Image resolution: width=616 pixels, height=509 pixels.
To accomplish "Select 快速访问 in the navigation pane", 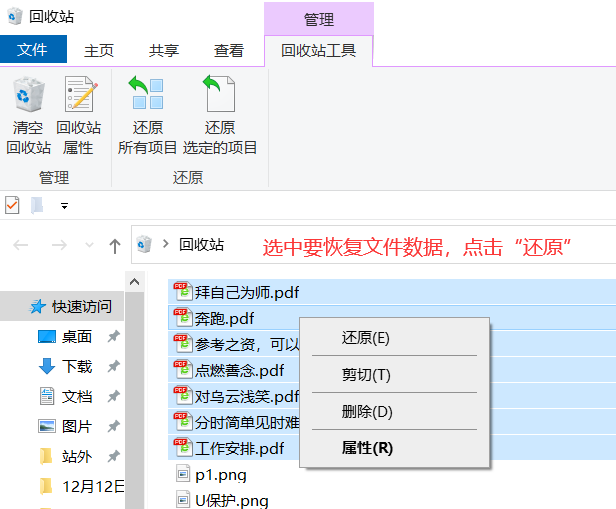I will (x=62, y=306).
